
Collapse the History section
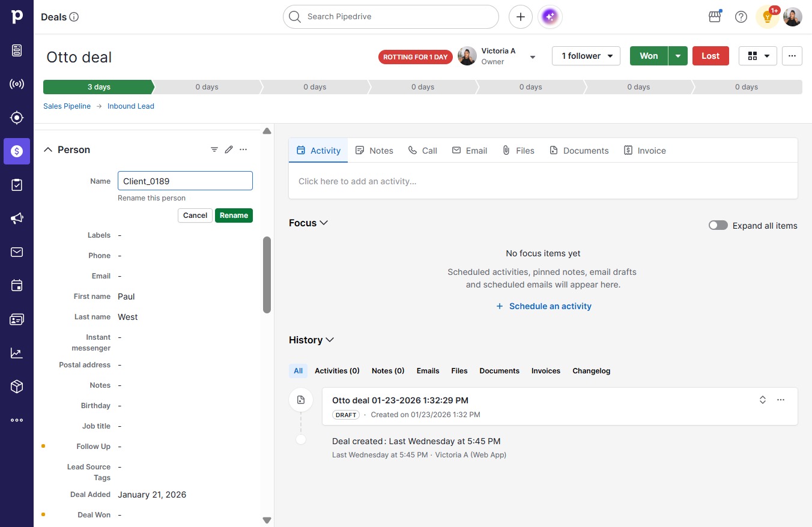pyautogui.click(x=329, y=340)
